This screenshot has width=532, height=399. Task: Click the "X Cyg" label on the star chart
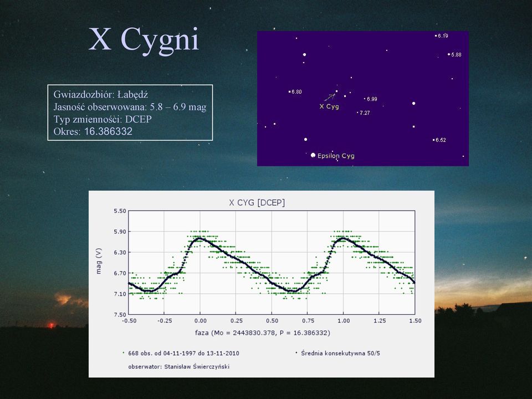pyautogui.click(x=329, y=106)
